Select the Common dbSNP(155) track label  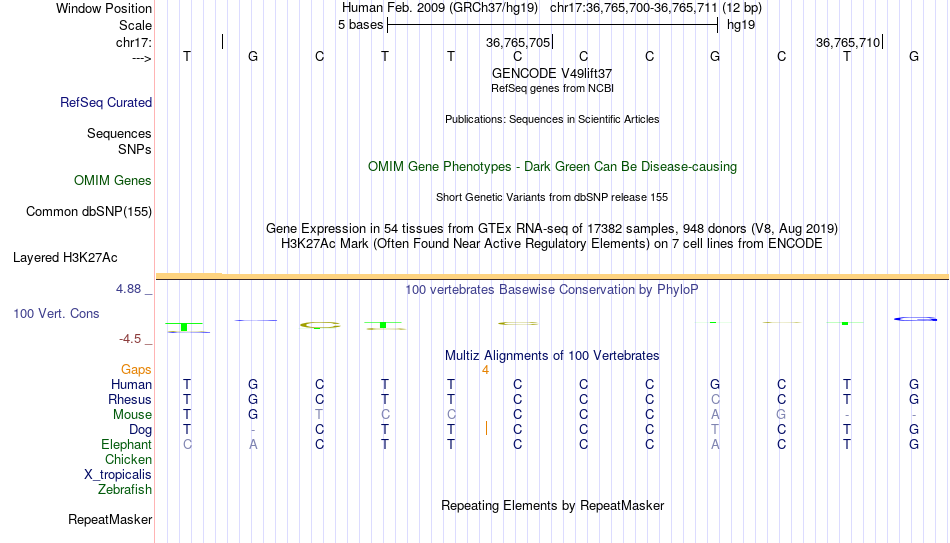89,212
